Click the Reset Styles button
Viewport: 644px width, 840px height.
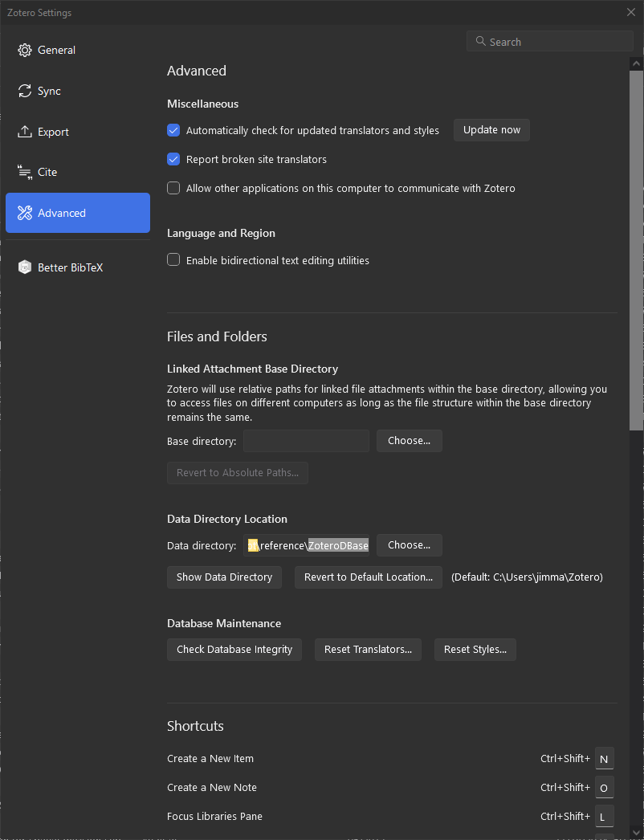[475, 650]
